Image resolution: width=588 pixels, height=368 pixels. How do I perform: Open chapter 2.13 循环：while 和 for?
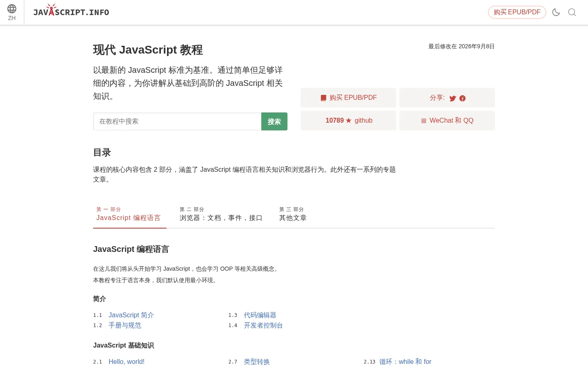tap(405, 362)
